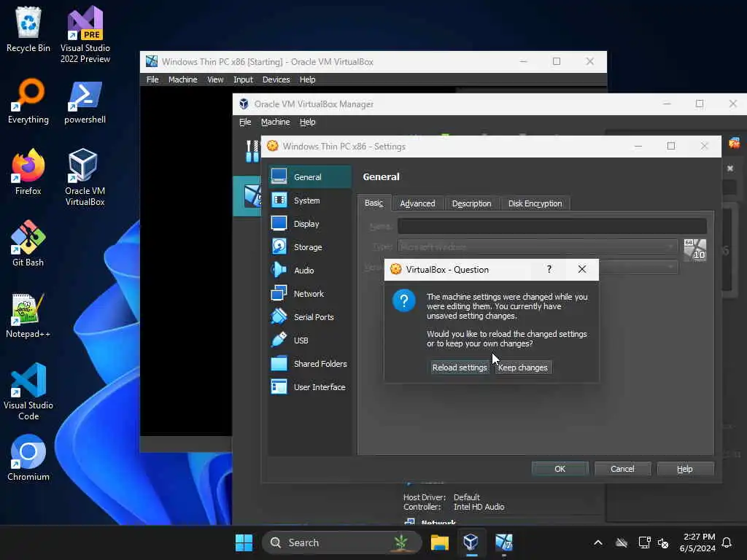Open View menu in Windows Thin PC window
This screenshot has width=747, height=560.
tap(215, 79)
